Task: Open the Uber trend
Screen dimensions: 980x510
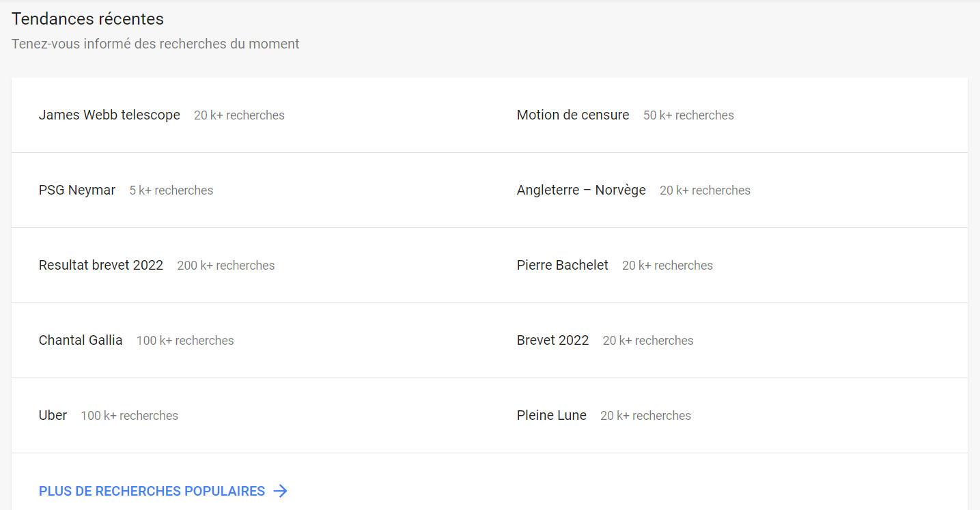Action: click(53, 415)
